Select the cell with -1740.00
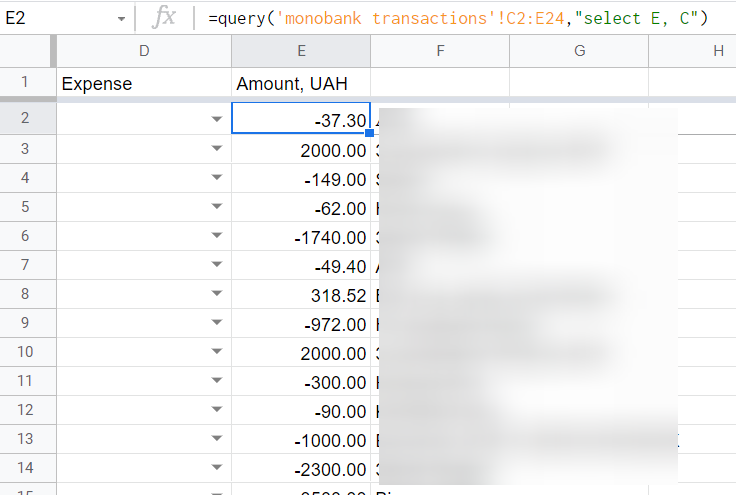The image size is (736, 495). pyautogui.click(x=301, y=236)
